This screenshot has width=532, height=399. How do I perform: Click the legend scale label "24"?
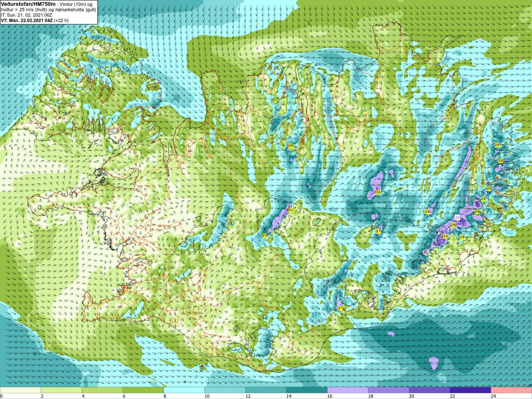493,396
